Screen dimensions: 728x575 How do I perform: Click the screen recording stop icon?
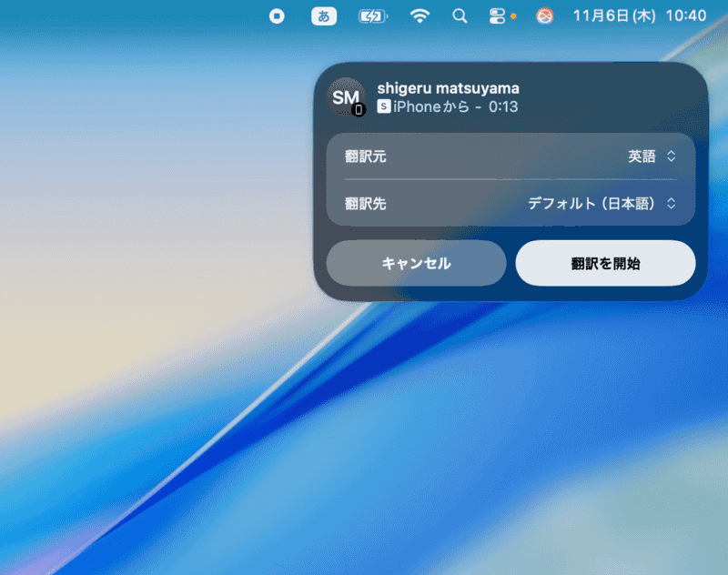277,15
